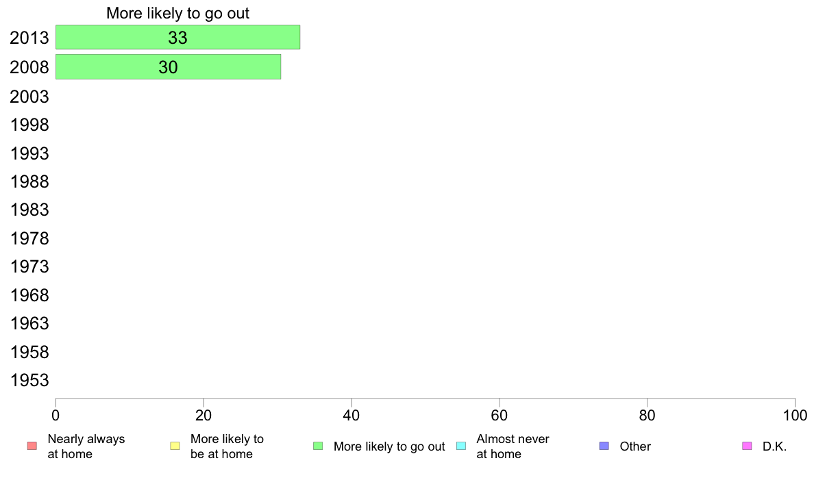Screen dimensions: 814x504
Task: Click the cyan Almost never at home swatch
Action: (x=461, y=446)
